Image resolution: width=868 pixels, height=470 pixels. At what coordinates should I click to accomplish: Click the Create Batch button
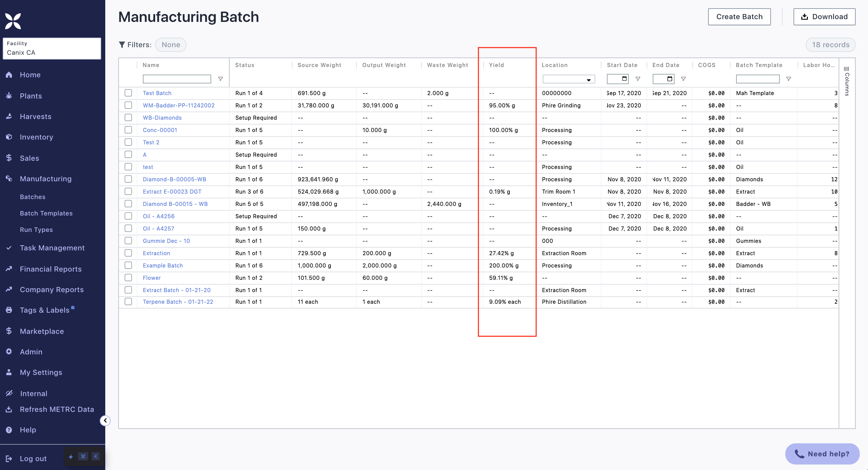[x=739, y=17]
